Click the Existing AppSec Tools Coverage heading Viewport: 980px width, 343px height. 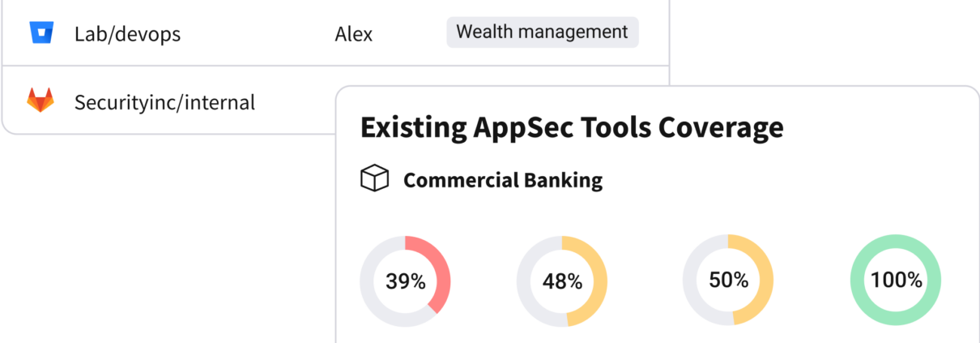coord(572,127)
